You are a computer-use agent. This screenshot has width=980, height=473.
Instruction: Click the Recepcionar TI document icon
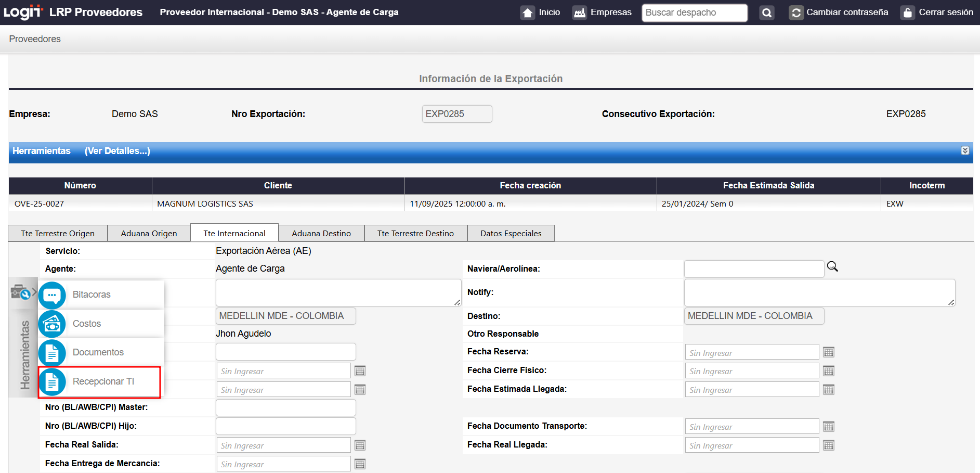click(x=52, y=382)
